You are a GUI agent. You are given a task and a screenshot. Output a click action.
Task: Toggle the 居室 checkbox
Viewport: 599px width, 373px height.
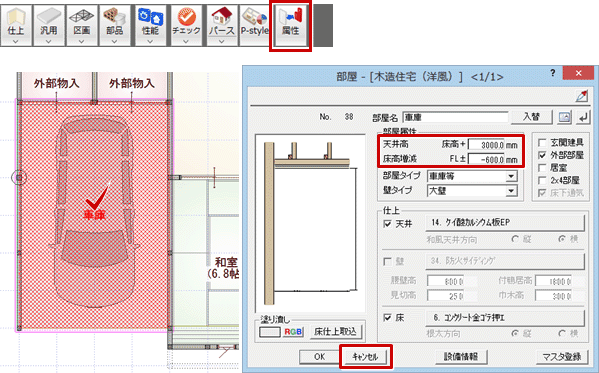[542, 168]
